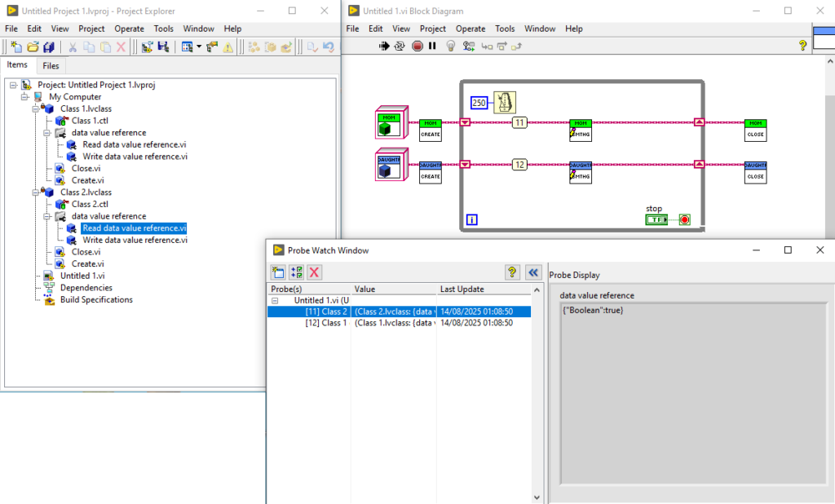Collapse the Project: Untitled Project 1.lvproj node

coord(13,85)
